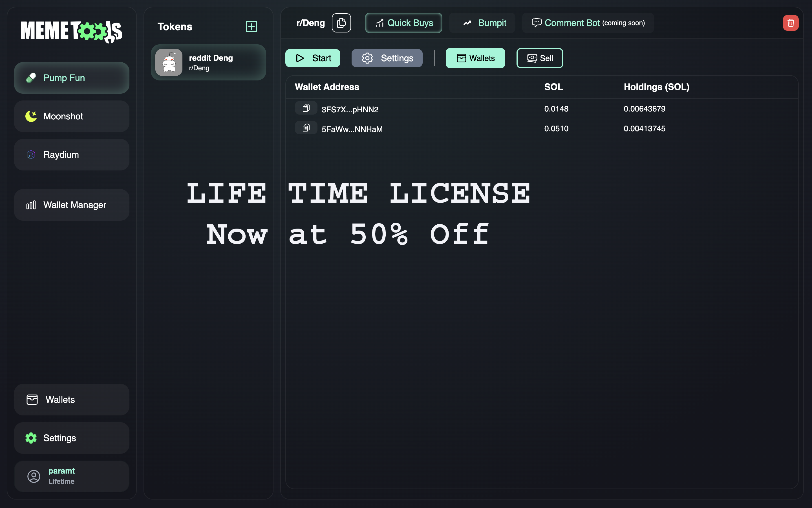Click the Tokens panel heading

click(175, 27)
